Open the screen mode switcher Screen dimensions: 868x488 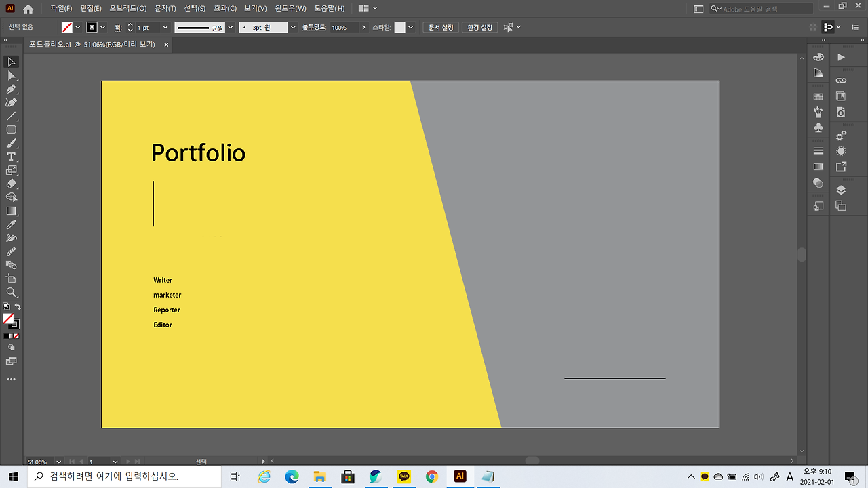pos(12,361)
